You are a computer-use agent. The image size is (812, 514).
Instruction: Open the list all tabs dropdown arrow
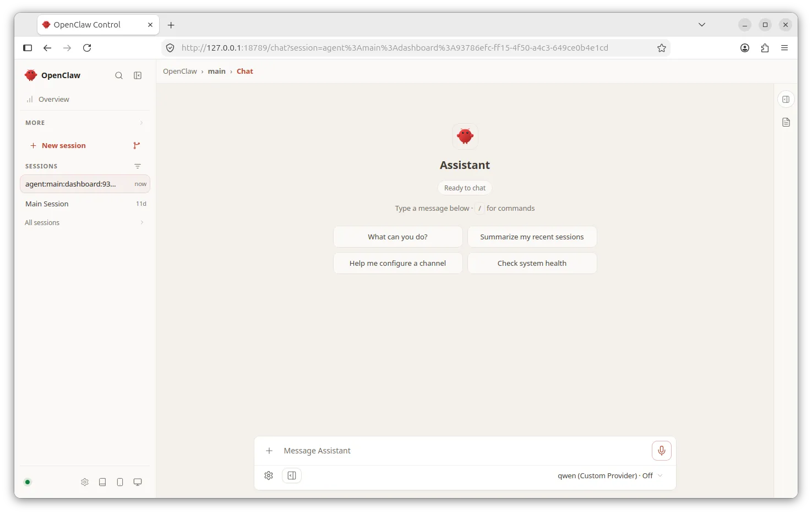pos(702,25)
